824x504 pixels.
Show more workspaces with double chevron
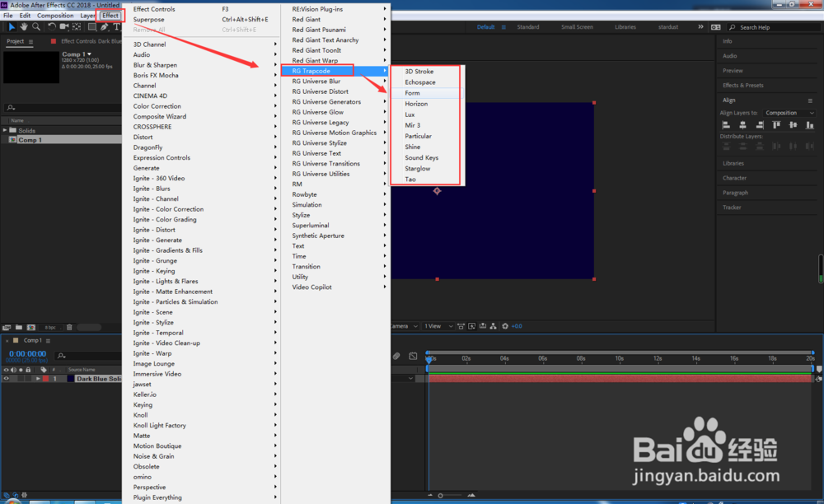700,27
